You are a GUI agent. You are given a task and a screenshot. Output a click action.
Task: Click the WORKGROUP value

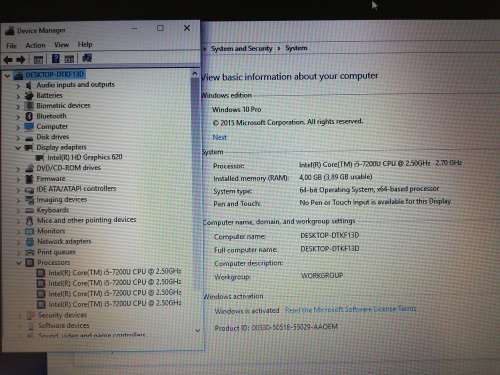click(x=322, y=276)
